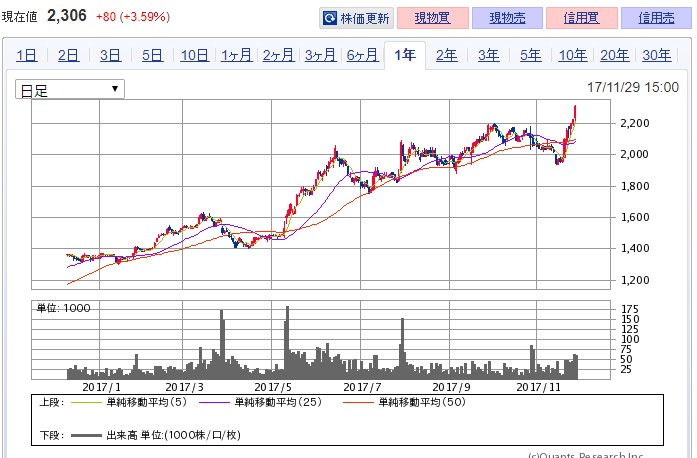
Task: Switch chart to 6ヶ月 period
Action: (362, 55)
